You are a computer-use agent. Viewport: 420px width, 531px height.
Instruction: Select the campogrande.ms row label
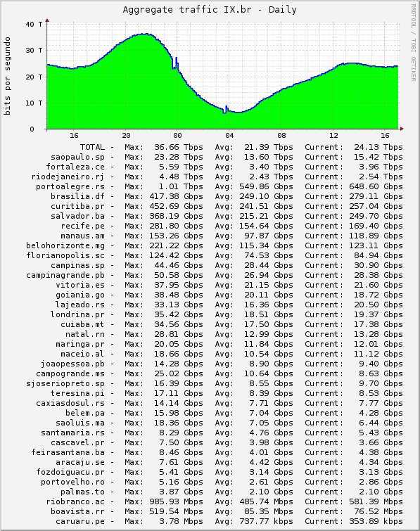pos(70,373)
